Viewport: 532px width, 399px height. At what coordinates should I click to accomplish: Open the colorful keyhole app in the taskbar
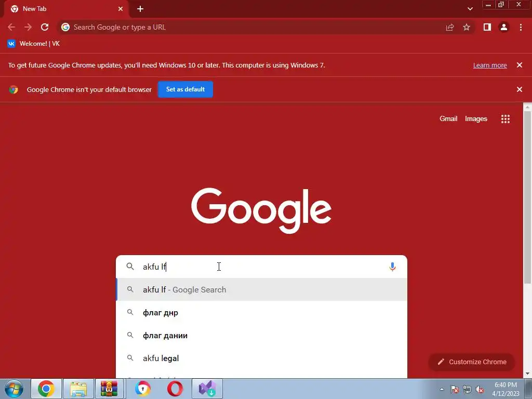tap(142, 389)
